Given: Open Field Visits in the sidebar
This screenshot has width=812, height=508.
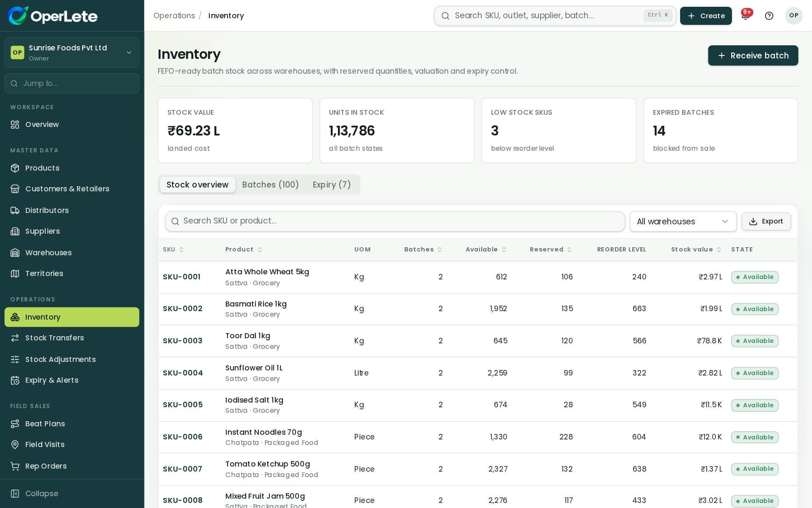Looking at the screenshot, I should click(x=72, y=444).
